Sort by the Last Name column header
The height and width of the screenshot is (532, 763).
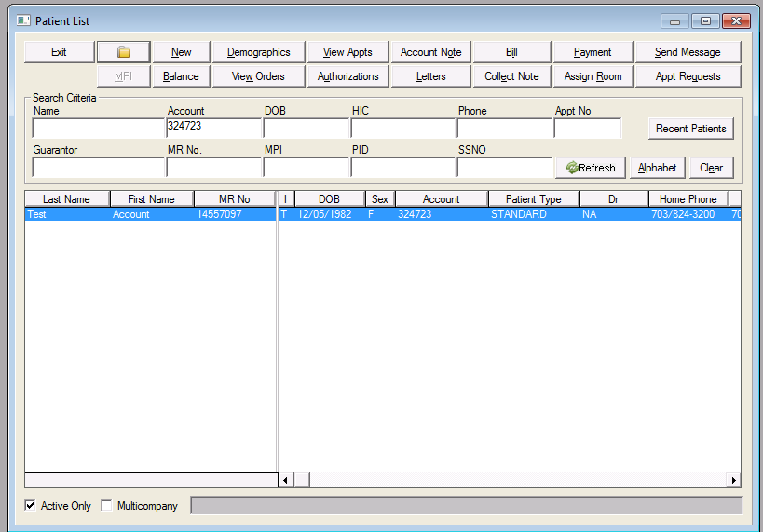(66, 199)
